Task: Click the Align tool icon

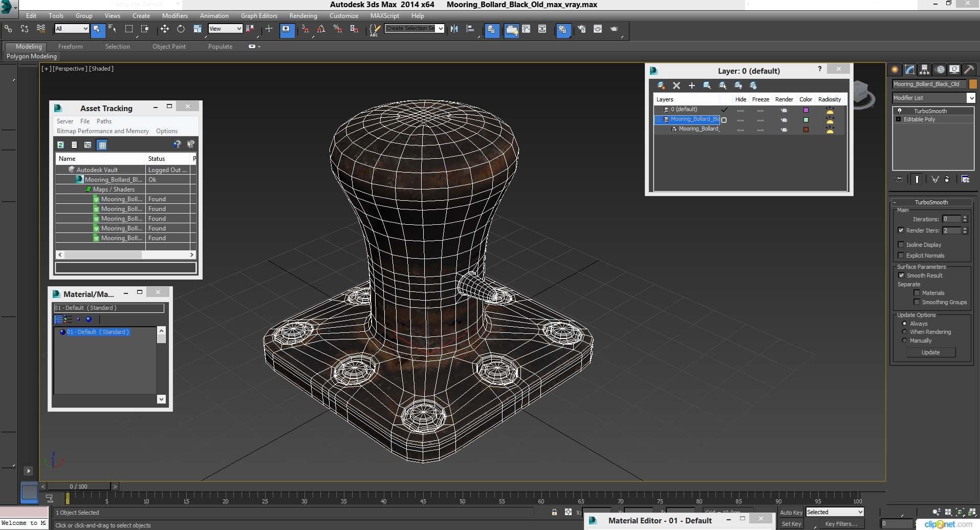Action: tap(471, 29)
